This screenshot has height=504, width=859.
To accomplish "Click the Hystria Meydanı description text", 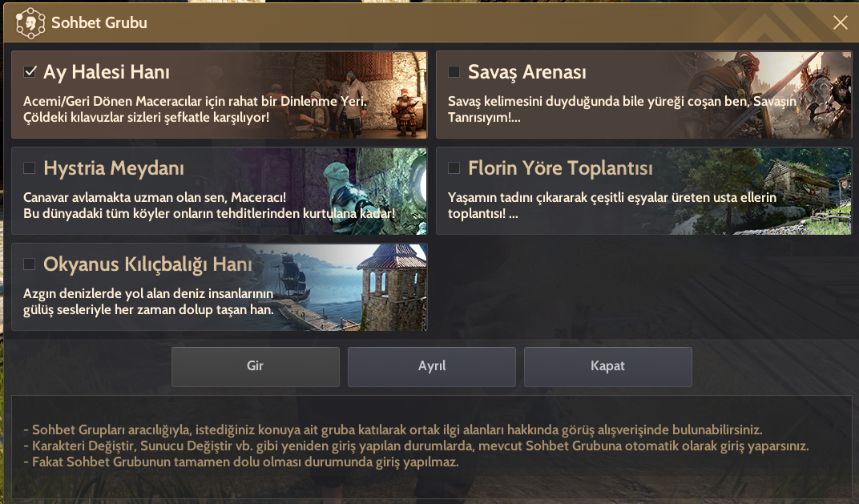I will pyautogui.click(x=208, y=205).
